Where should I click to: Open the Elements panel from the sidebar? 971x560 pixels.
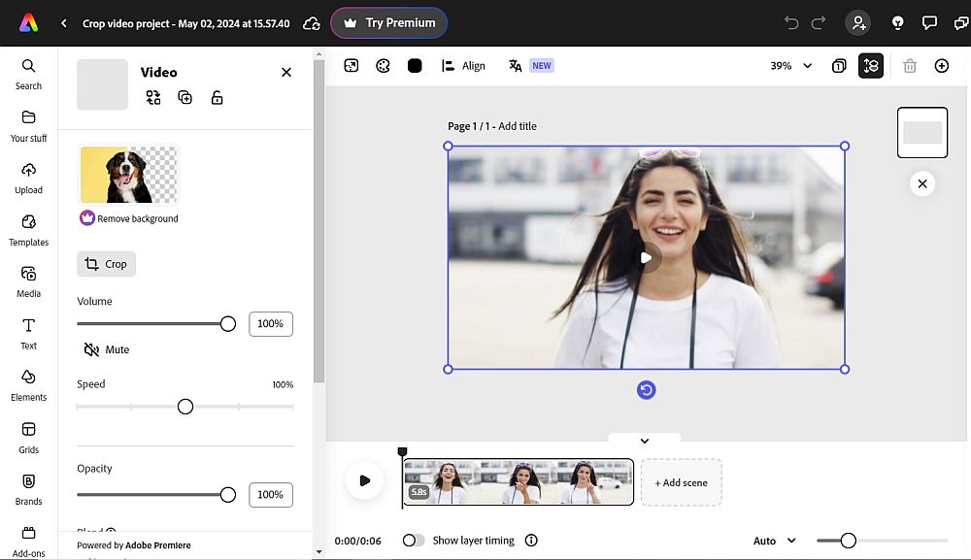tap(28, 382)
